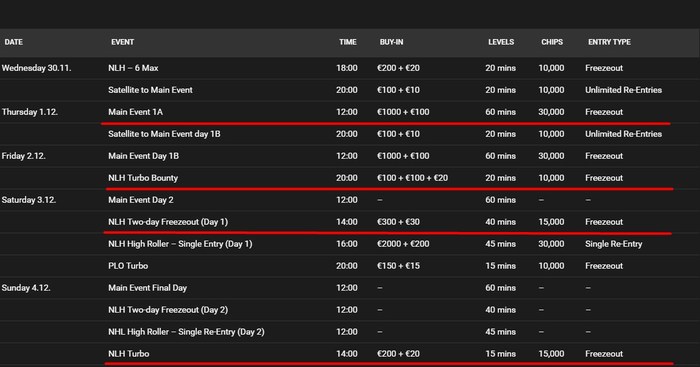Screen dimensions: 700x367
Task: Click the TIME column header
Action: tap(347, 42)
